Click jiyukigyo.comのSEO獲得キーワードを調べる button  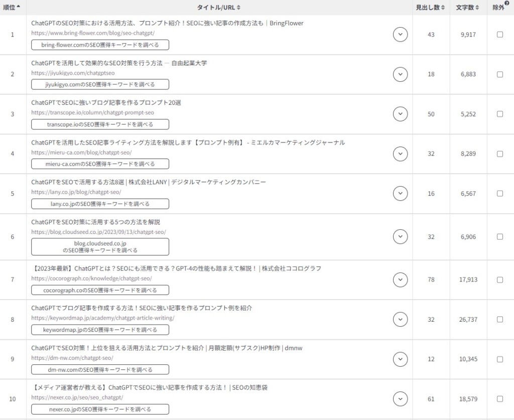(x=100, y=84)
